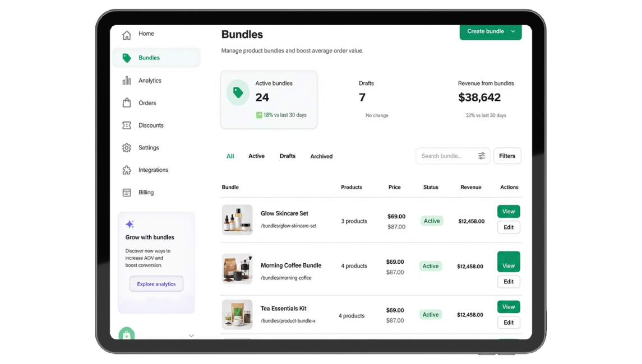The width and height of the screenshot is (642, 364).
Task: Click the $38,642 revenue figure
Action: pos(479,97)
